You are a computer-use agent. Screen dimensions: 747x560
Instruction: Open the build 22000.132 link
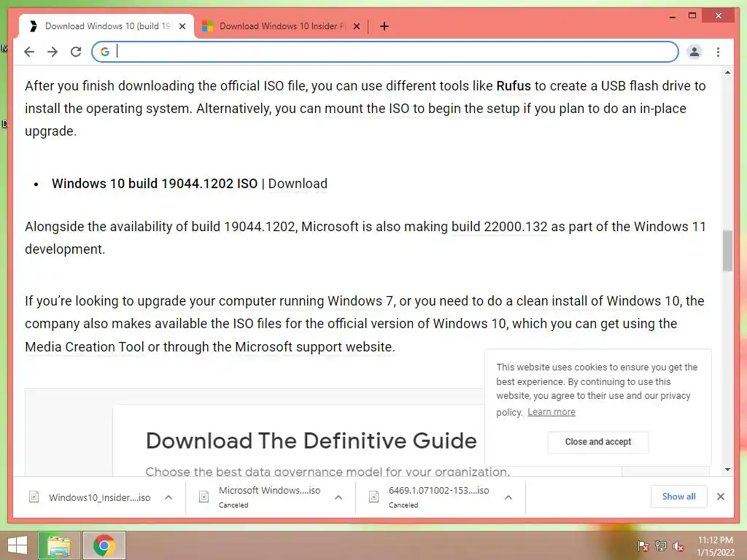499,227
